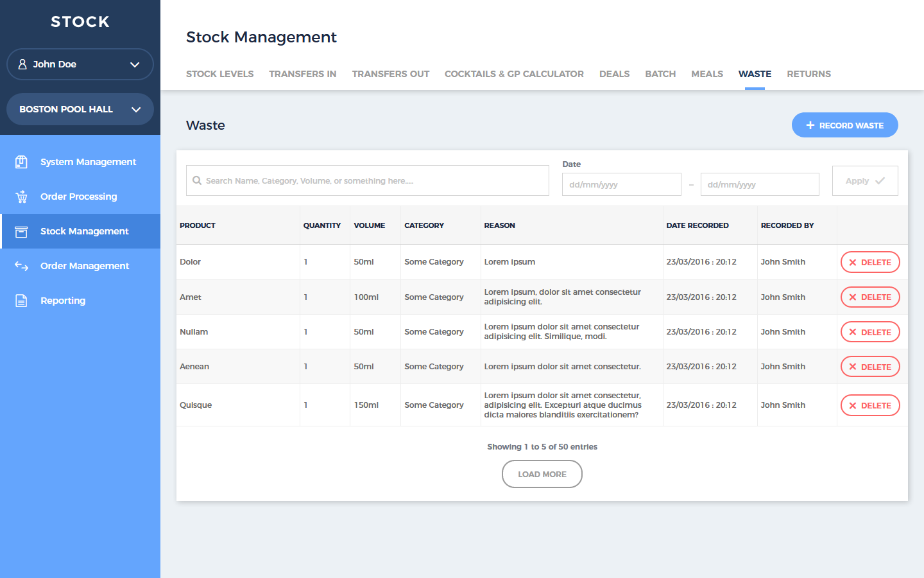Click the John Doe user profile icon
924x578 pixels.
pos(22,64)
